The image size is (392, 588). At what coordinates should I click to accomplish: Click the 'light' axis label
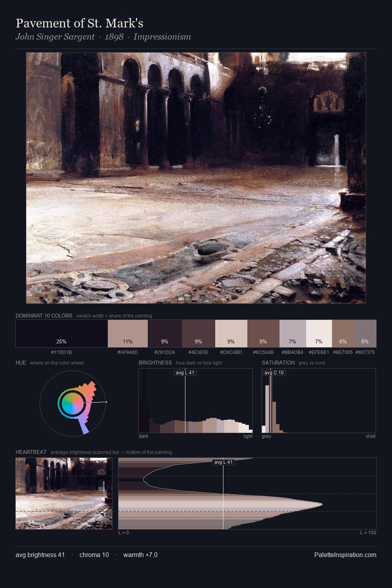coord(248,436)
